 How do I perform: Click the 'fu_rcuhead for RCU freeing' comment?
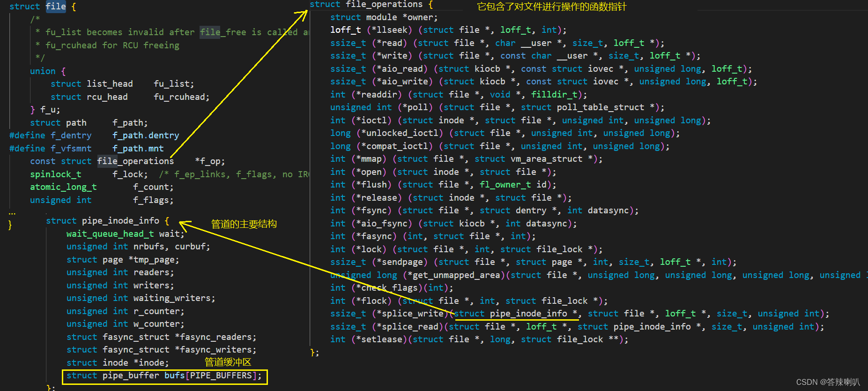point(107,45)
